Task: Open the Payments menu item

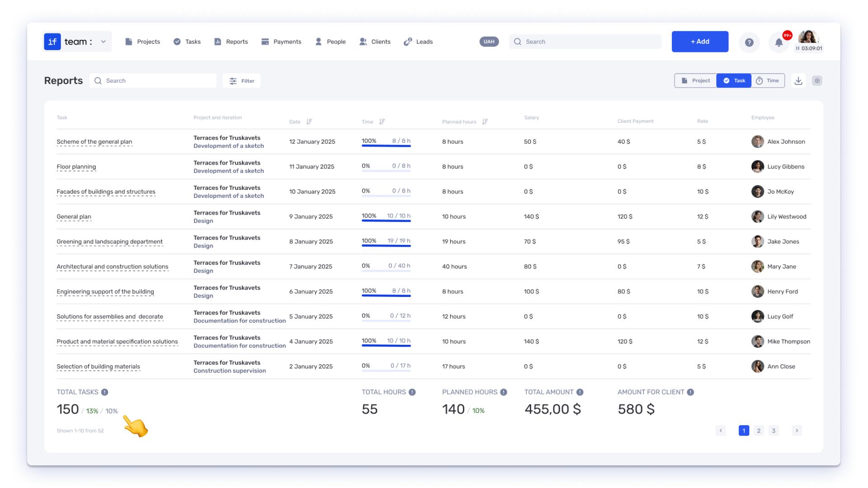Action: pyautogui.click(x=281, y=42)
